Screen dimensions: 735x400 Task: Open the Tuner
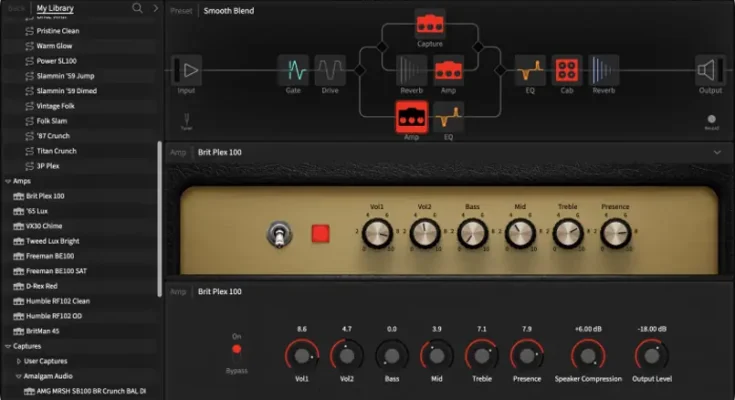coord(186,120)
